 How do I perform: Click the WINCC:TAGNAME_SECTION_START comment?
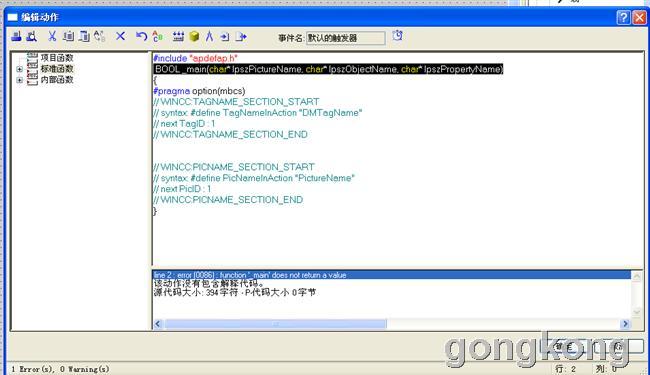coord(236,102)
